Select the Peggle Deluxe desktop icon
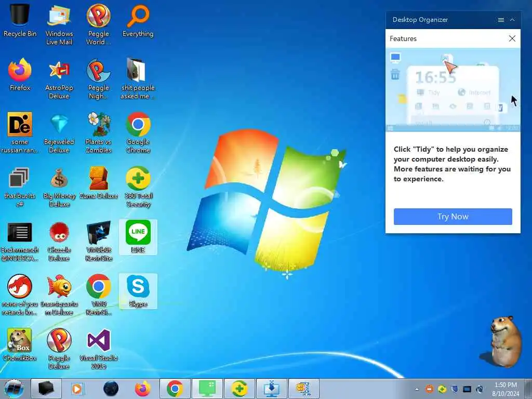The height and width of the screenshot is (399, 532). (x=59, y=349)
